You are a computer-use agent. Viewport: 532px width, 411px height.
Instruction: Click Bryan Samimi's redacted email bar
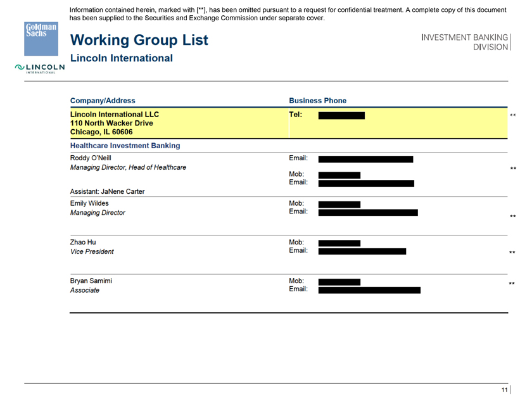point(369,290)
